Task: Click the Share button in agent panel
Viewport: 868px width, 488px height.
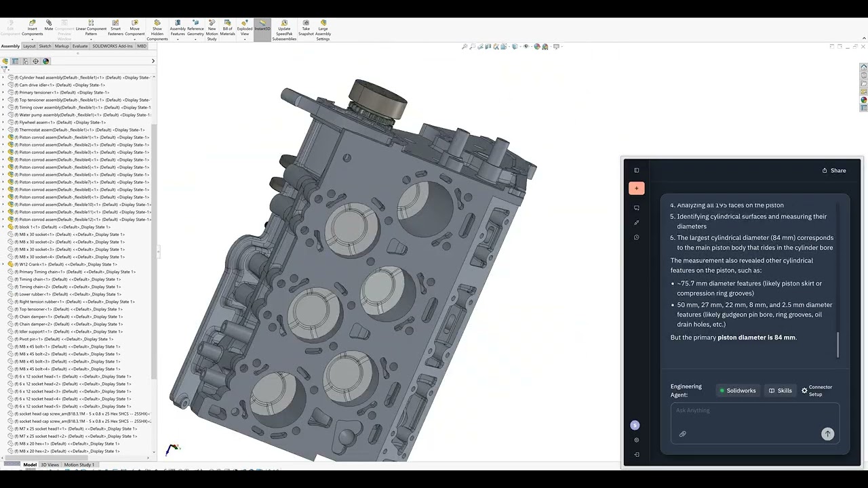Action: pyautogui.click(x=834, y=171)
